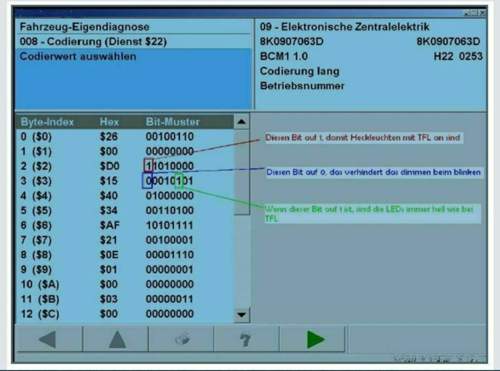The height and width of the screenshot is (371, 500).
Task: Select byte row 6 ($6)
Action: coord(125,225)
